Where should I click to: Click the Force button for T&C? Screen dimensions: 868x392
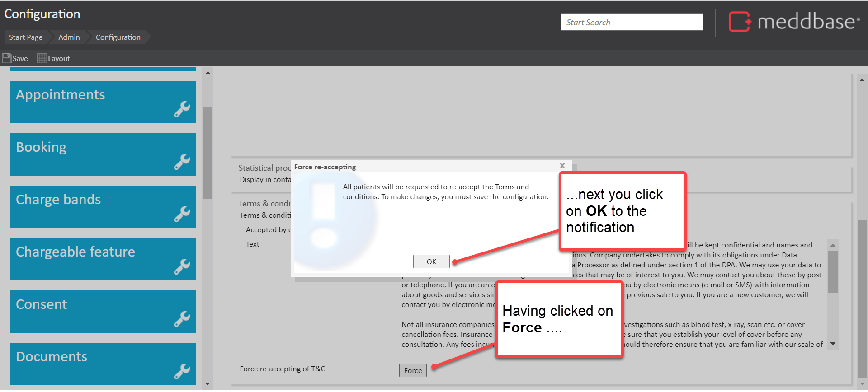click(x=413, y=370)
